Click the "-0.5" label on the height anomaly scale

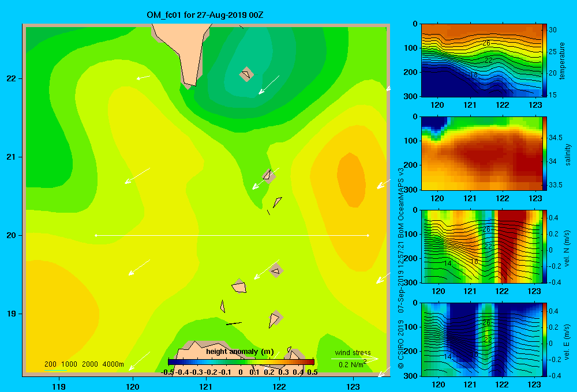pos(167,372)
